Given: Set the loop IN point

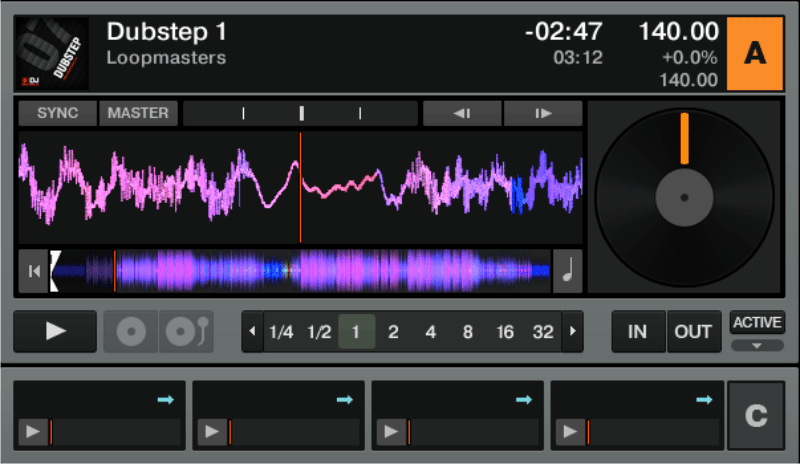Looking at the screenshot, I should 638,332.
